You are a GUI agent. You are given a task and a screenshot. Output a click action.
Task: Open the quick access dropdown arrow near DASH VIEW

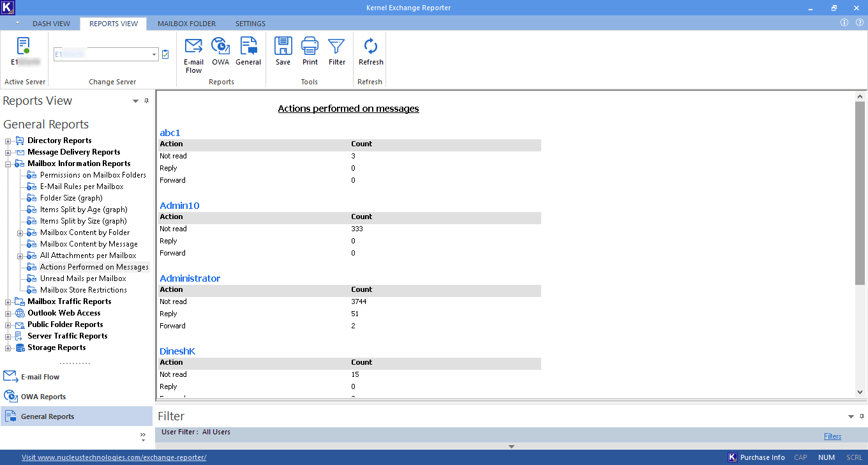[x=17, y=23]
